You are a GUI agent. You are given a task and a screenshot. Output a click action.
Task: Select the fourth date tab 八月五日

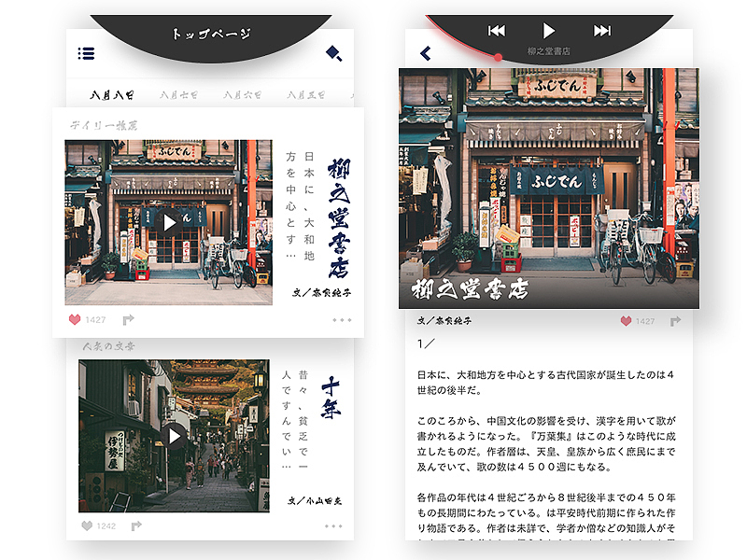tap(306, 95)
